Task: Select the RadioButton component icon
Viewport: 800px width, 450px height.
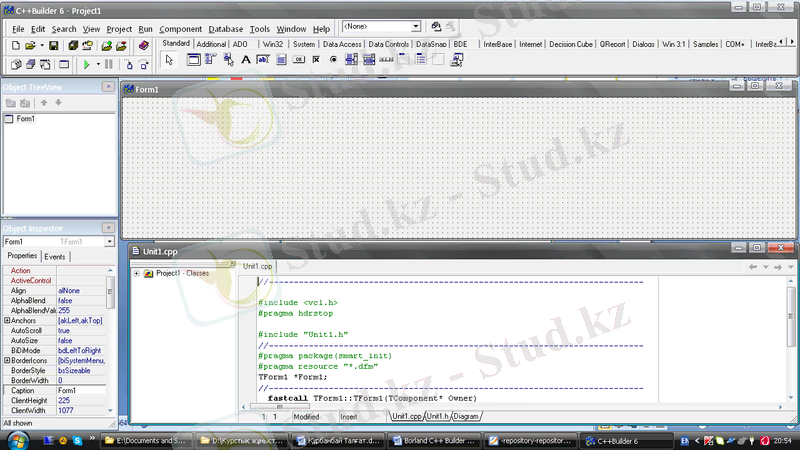Action: coord(333,60)
